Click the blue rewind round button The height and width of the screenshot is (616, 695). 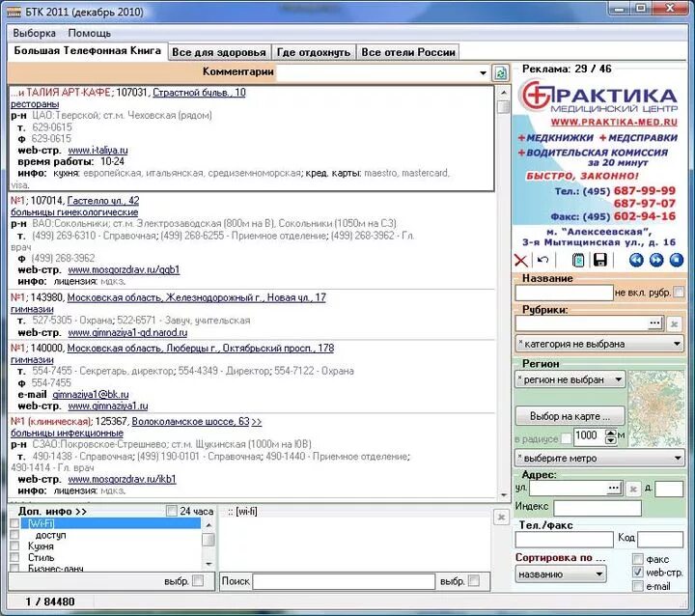click(x=636, y=260)
